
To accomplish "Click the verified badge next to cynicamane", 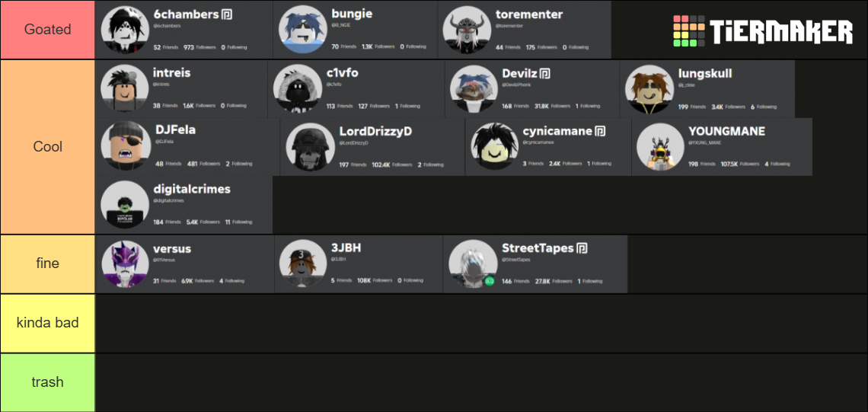I will pyautogui.click(x=599, y=132).
